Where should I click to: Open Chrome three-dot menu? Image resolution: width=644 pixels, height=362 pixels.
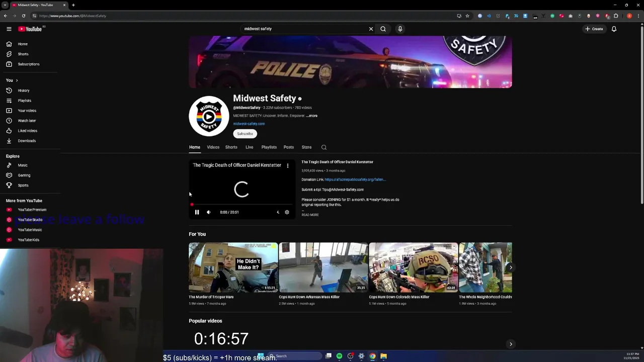click(x=638, y=16)
